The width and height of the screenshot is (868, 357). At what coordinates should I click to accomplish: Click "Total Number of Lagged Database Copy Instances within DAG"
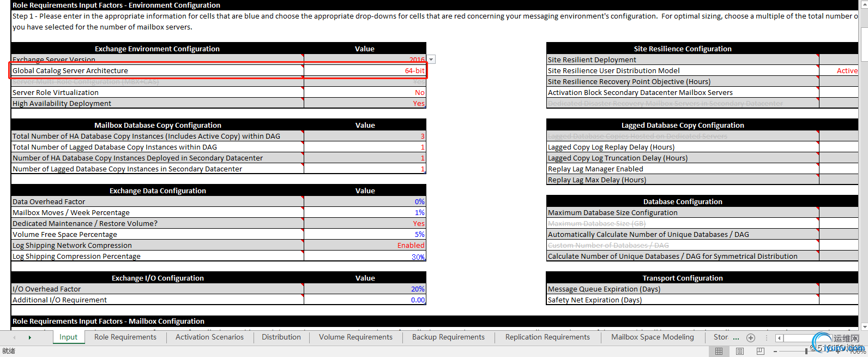click(114, 147)
